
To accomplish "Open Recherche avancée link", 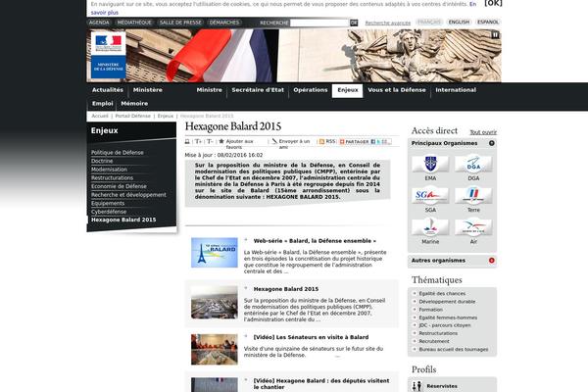I will [x=388, y=23].
